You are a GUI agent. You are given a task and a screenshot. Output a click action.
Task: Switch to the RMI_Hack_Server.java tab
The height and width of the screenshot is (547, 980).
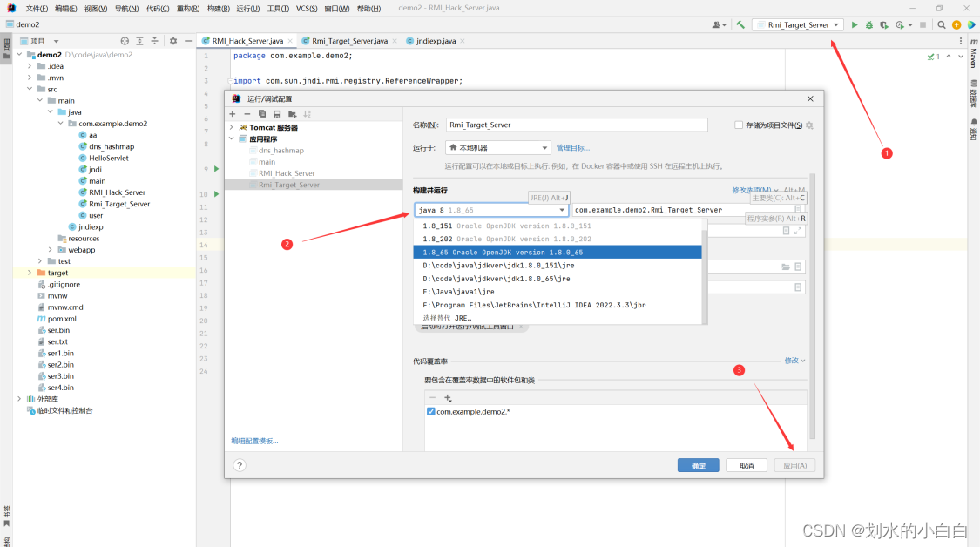pos(247,41)
